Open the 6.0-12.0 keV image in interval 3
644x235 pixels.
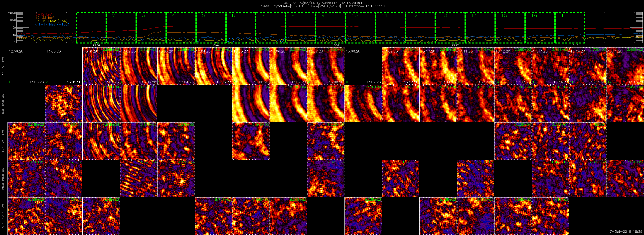(101, 103)
